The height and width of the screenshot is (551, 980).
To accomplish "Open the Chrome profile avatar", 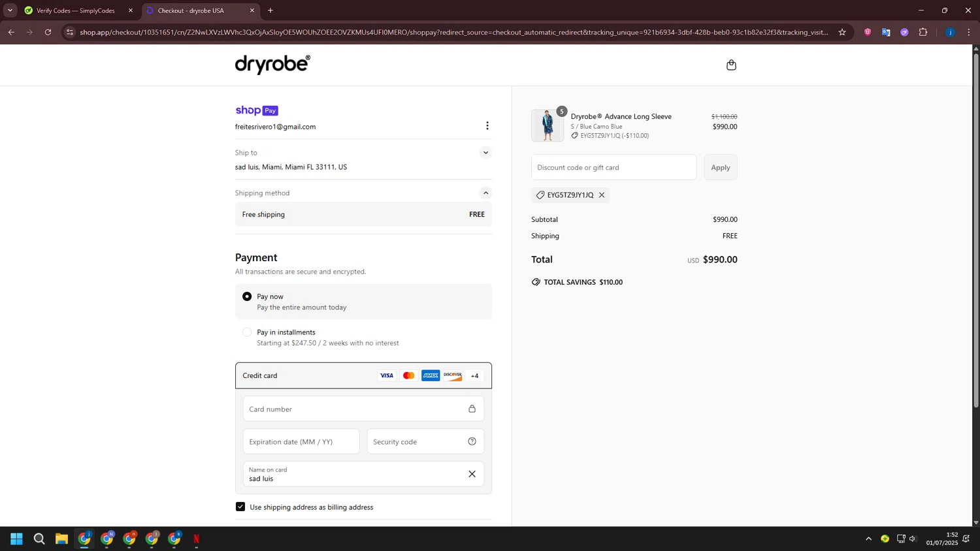I will coord(950,32).
